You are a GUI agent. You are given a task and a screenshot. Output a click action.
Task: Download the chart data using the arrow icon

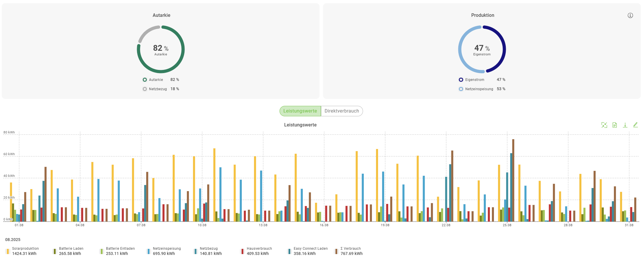pos(625,125)
